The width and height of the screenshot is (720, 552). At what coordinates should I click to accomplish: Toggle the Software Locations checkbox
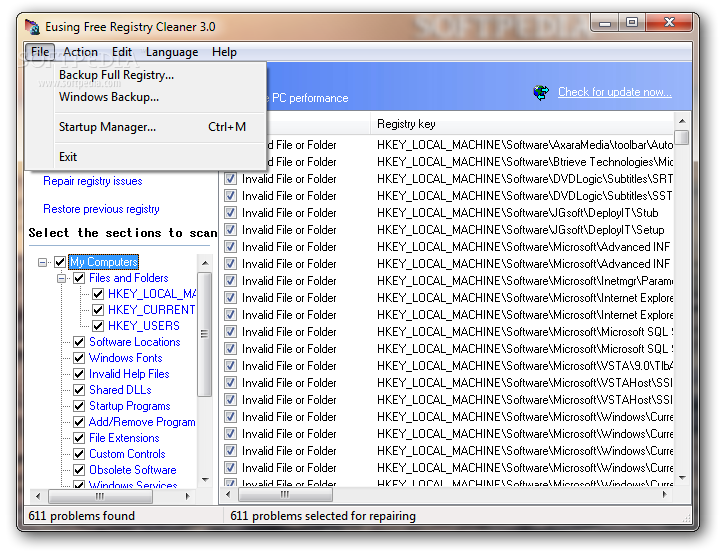click(79, 342)
